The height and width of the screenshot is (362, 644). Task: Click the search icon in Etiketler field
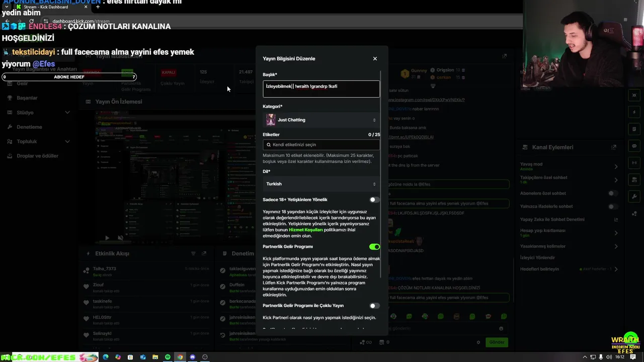[269, 145]
